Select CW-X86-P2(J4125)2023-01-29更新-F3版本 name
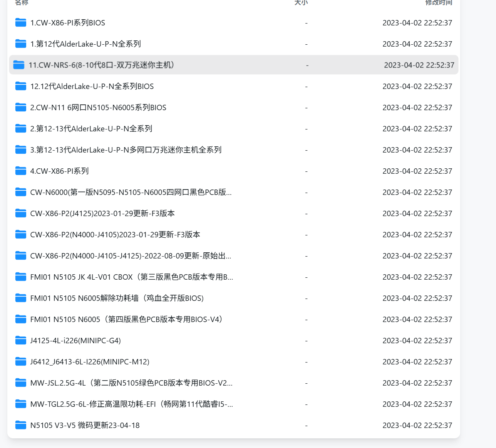 click(102, 213)
